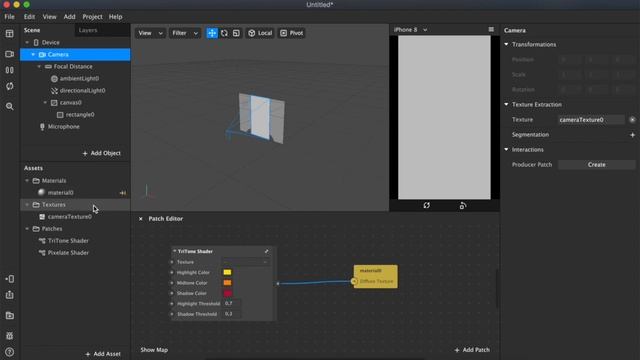Collapse the Interactions section
This screenshot has width=640, height=360.
click(507, 149)
